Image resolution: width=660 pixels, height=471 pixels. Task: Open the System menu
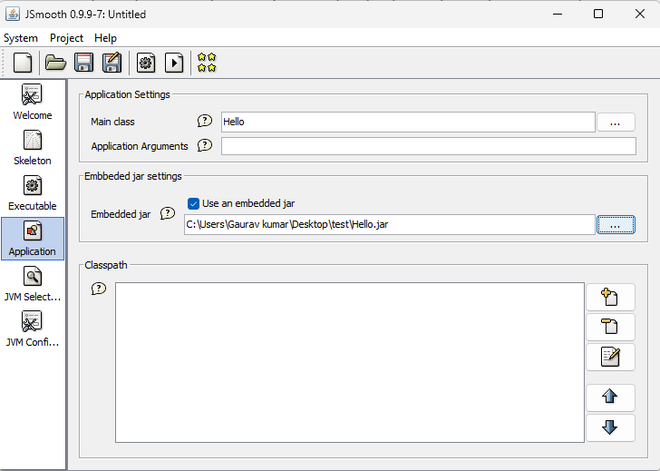tap(21, 38)
